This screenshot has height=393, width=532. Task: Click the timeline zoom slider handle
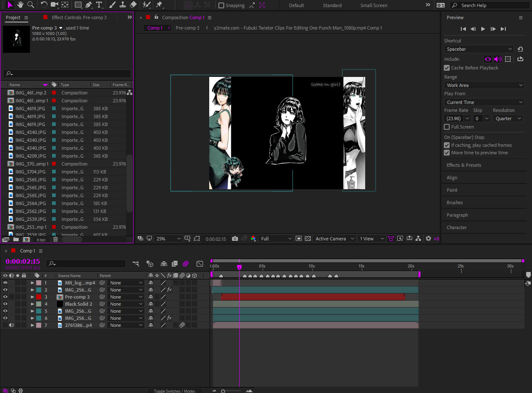click(223, 391)
